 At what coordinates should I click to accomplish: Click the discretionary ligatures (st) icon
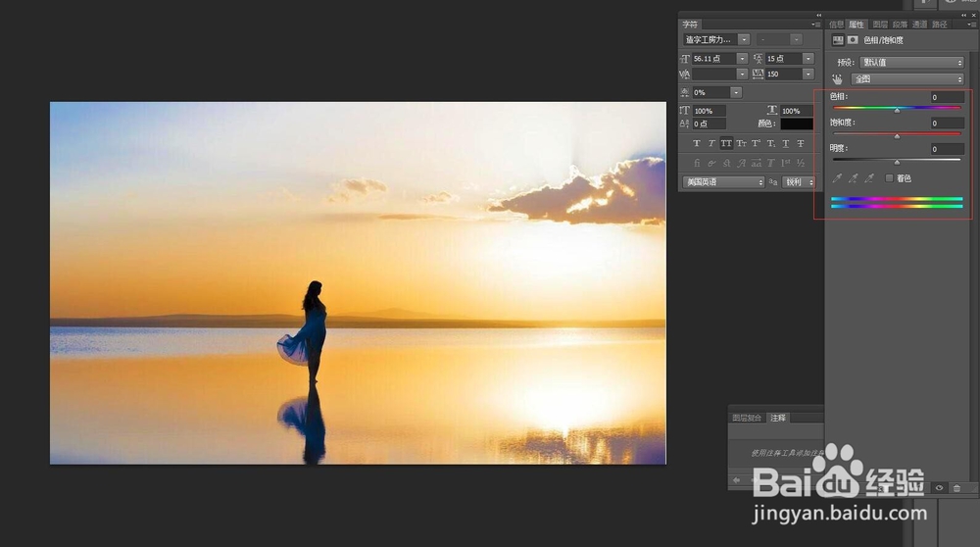[x=726, y=163]
